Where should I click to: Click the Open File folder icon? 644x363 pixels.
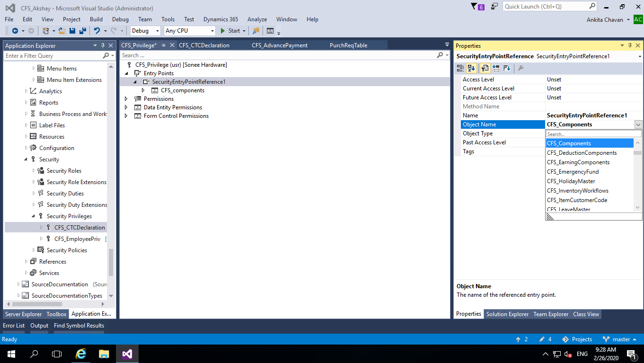(x=62, y=31)
